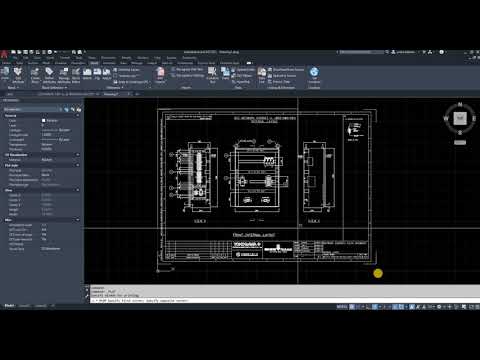Open the Data Link tool
This screenshot has height=360, width=480.
(262, 75)
